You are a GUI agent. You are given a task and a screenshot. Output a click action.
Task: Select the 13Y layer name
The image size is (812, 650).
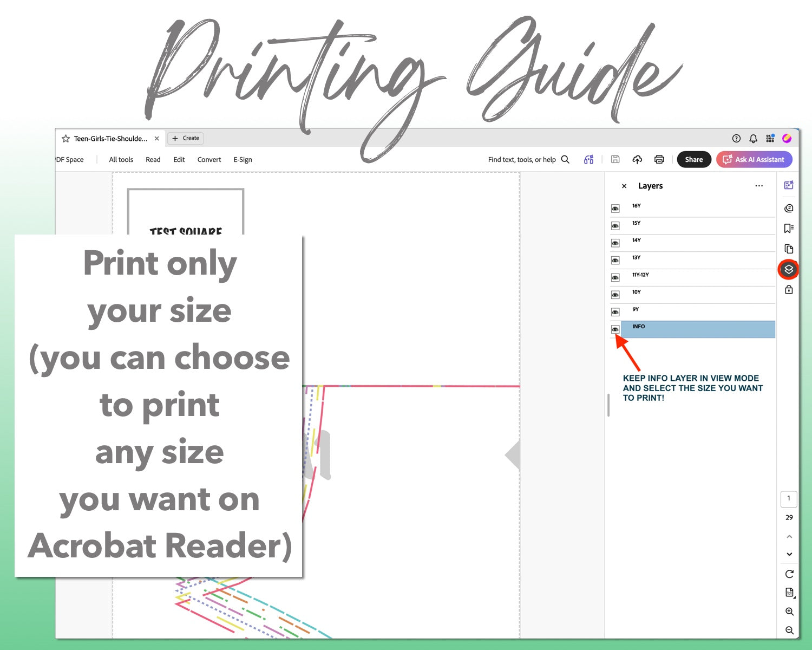pos(637,258)
